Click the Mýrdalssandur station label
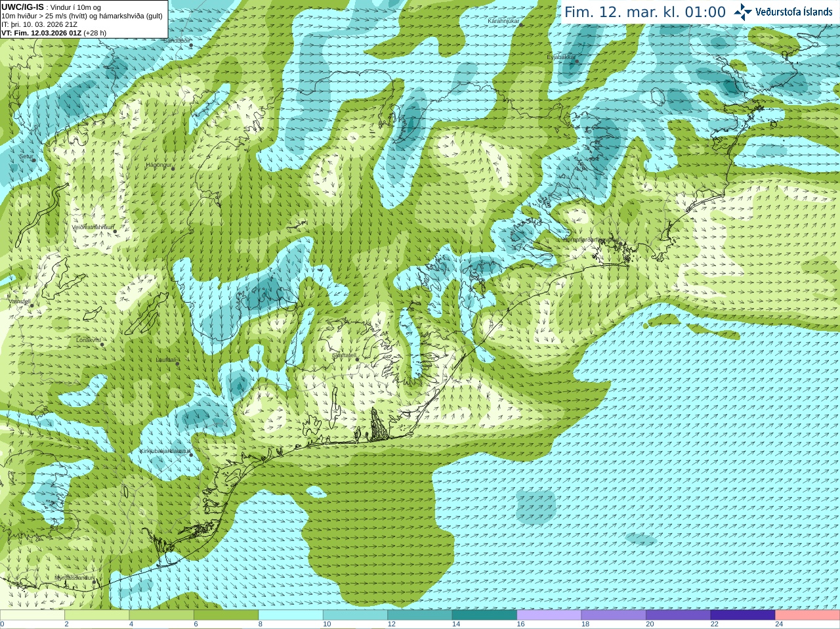840x629 pixels. 74,578
